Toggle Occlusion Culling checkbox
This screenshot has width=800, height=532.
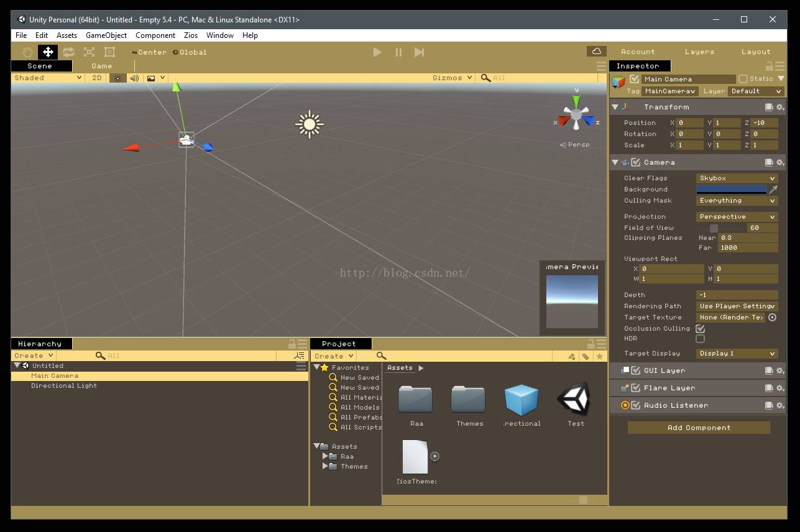(x=700, y=328)
